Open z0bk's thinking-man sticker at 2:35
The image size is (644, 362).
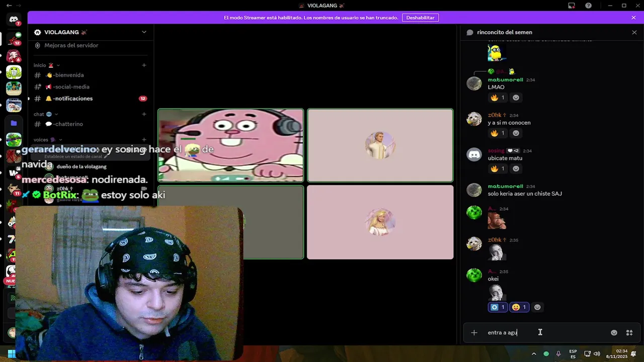497,252
